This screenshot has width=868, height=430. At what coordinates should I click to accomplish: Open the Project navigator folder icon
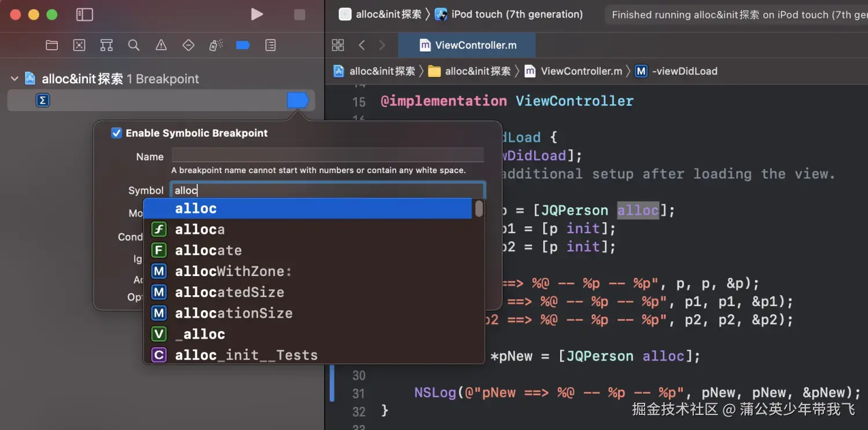pos(52,45)
